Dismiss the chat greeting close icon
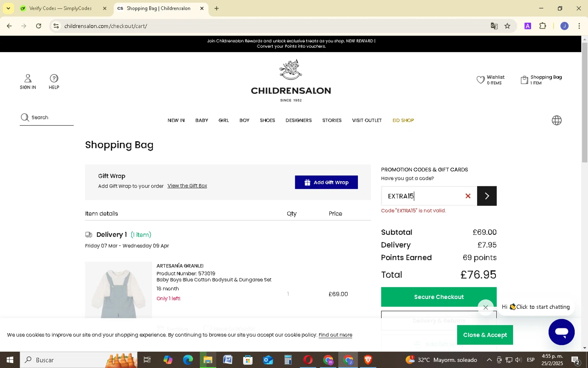Screen dimensions: 588x368 [486, 308]
